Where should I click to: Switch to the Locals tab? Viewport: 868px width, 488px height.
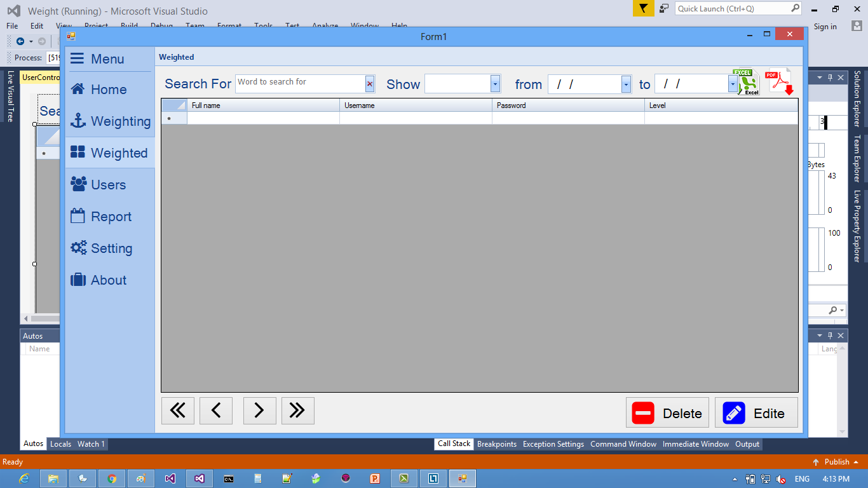[x=60, y=444]
